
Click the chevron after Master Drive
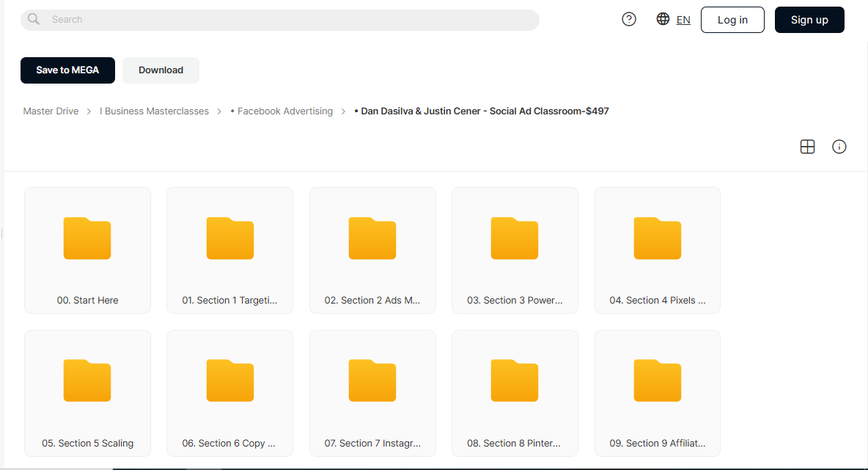[89, 112]
